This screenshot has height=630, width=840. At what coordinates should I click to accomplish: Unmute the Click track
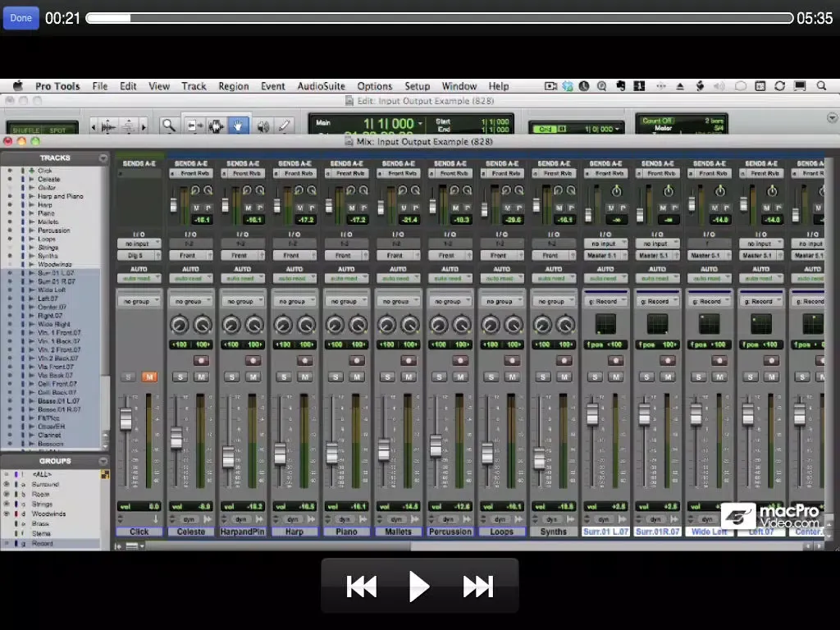(149, 377)
